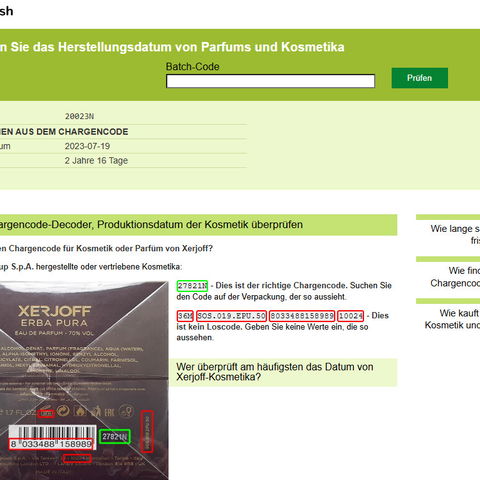Open the 'Wie find... Chargencode' sidebar link
Image resolution: width=480 pixels, height=480 pixels.
pyautogui.click(x=455, y=277)
